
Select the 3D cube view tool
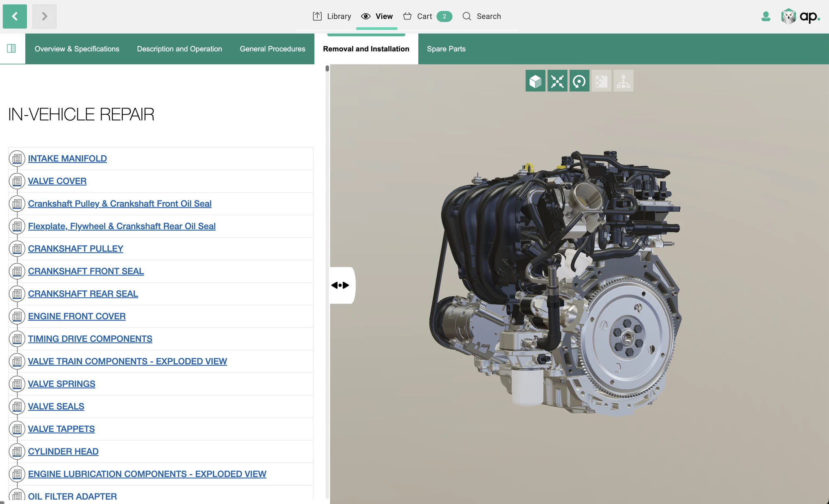pyautogui.click(x=535, y=81)
